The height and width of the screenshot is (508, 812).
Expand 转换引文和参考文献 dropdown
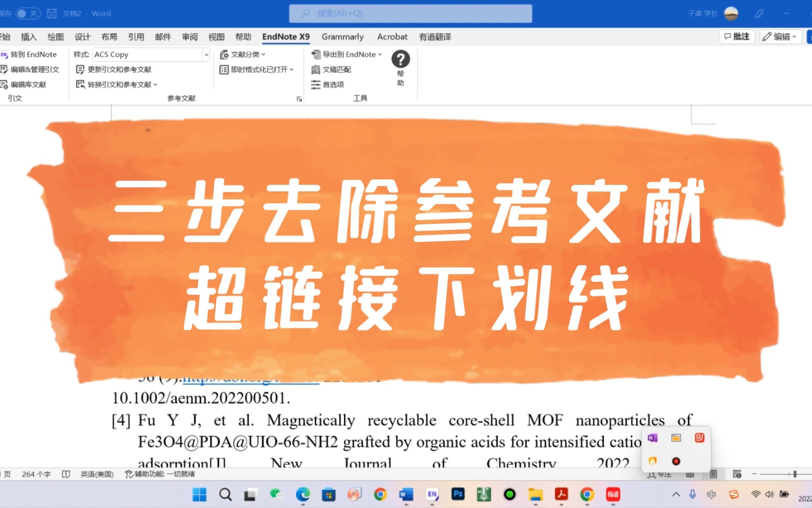click(117, 85)
